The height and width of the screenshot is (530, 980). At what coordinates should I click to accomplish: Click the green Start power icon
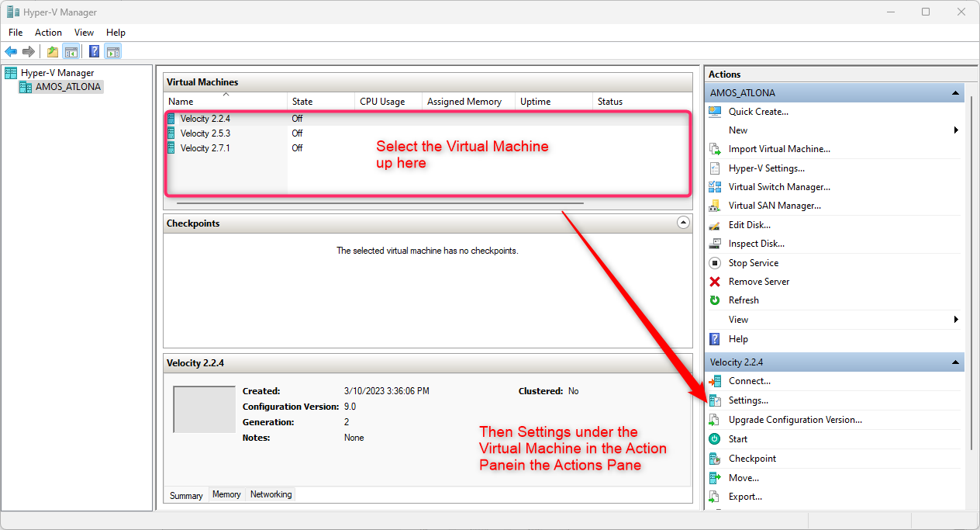715,439
